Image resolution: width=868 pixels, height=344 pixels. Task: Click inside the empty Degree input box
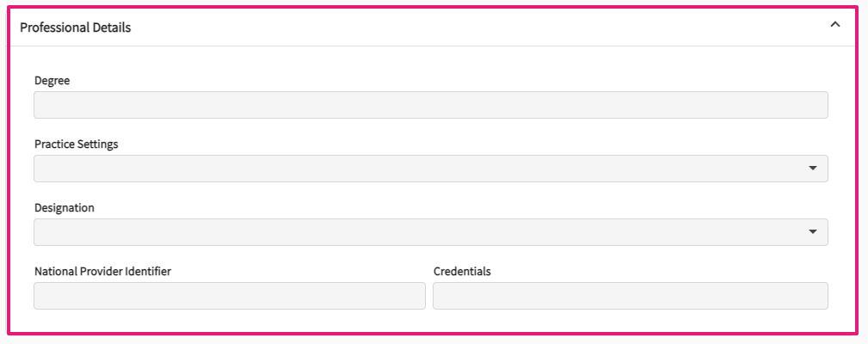(430, 105)
